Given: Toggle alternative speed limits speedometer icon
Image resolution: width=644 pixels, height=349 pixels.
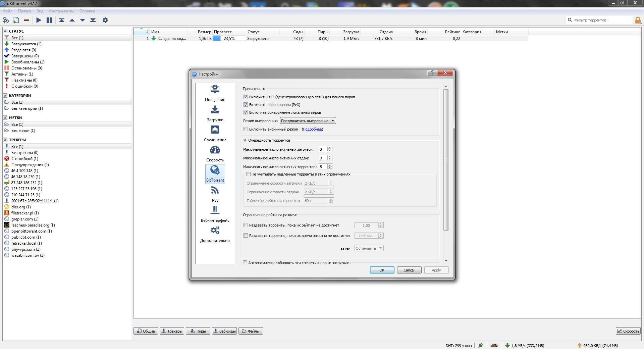Looking at the screenshot, I should (494, 345).
